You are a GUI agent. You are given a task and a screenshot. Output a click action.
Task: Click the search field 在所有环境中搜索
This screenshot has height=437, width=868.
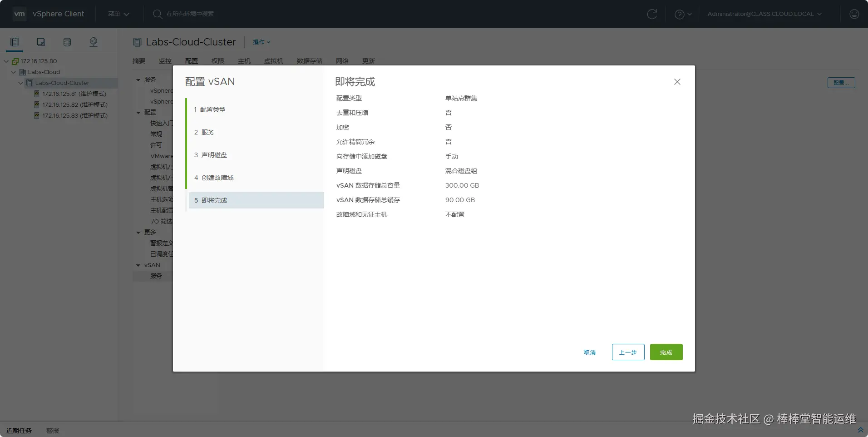190,14
